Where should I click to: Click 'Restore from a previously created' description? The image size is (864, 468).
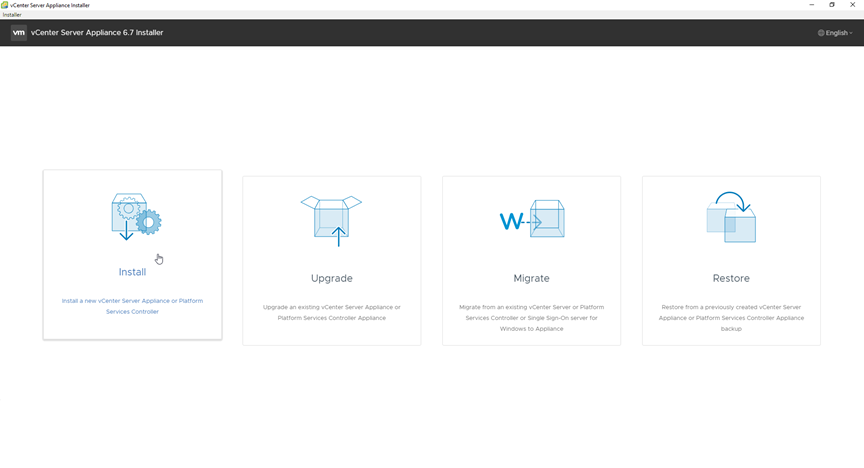click(x=731, y=318)
